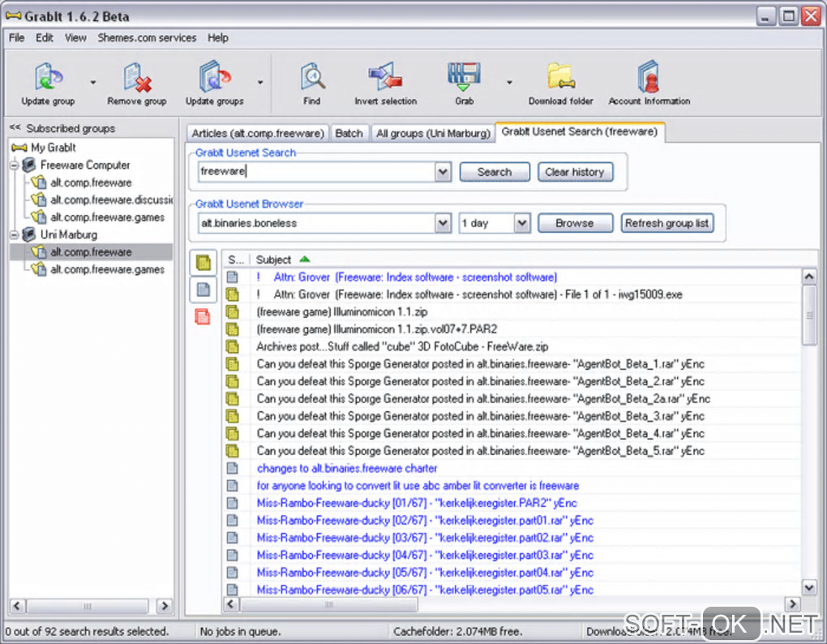Click the text article filter icon
This screenshot has height=644, width=827.
203,290
